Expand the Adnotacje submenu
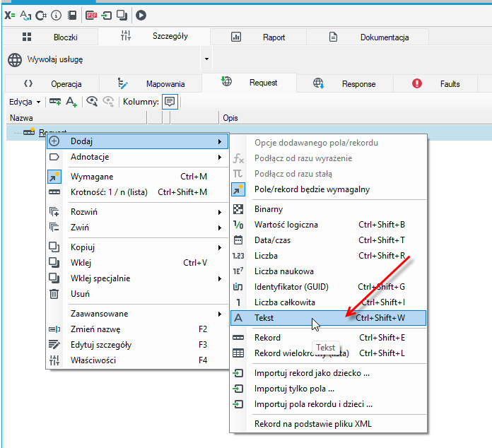 (137, 157)
